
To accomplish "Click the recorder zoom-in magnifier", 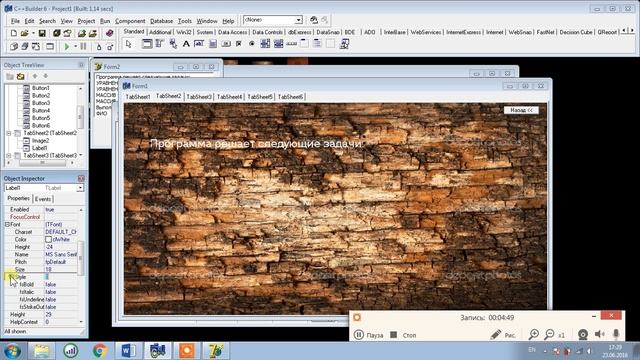I will [533, 335].
